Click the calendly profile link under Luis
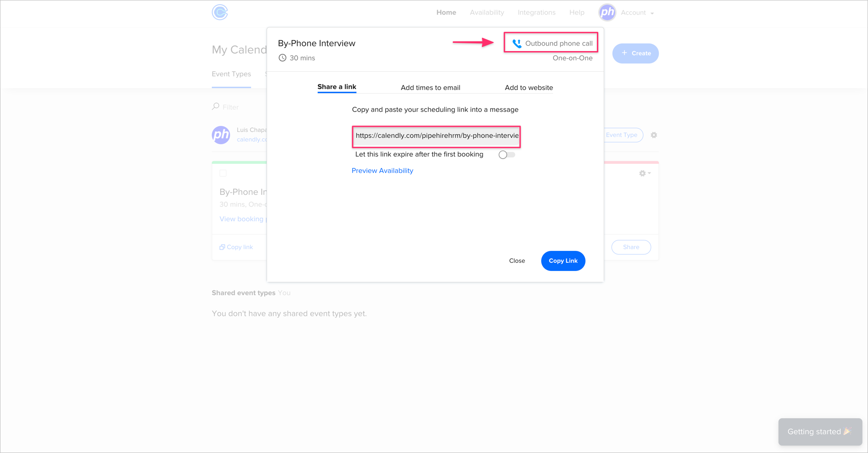This screenshot has height=453, width=868. coord(252,140)
